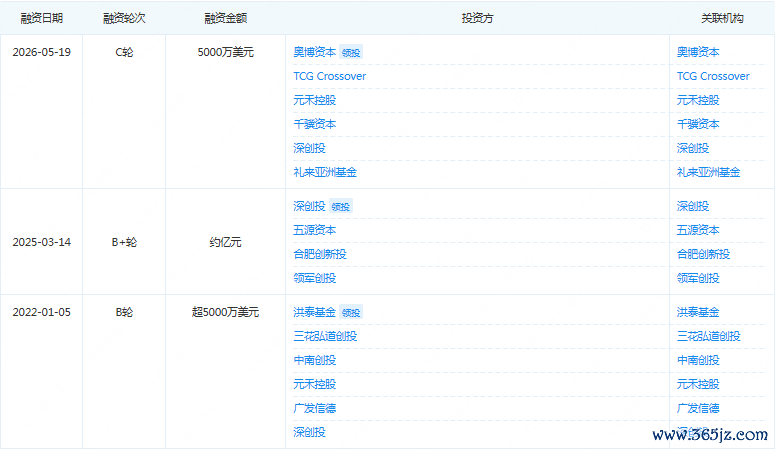
Task: Open 礼来亚洲基金 link in 投资方 column
Action: [x=325, y=172]
